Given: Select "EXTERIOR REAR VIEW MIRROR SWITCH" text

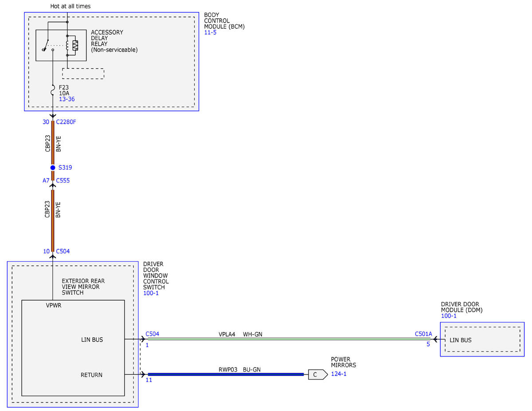Looking at the screenshot, I should coord(83,287).
